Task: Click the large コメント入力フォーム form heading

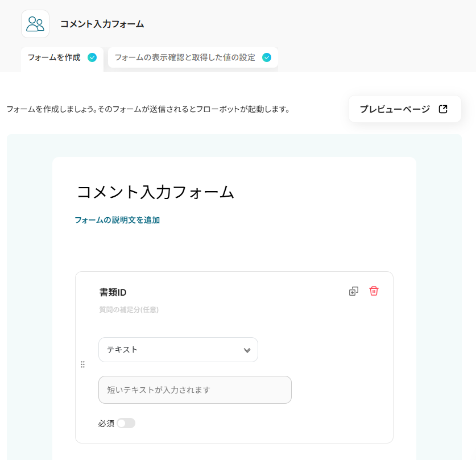Action: click(x=155, y=192)
